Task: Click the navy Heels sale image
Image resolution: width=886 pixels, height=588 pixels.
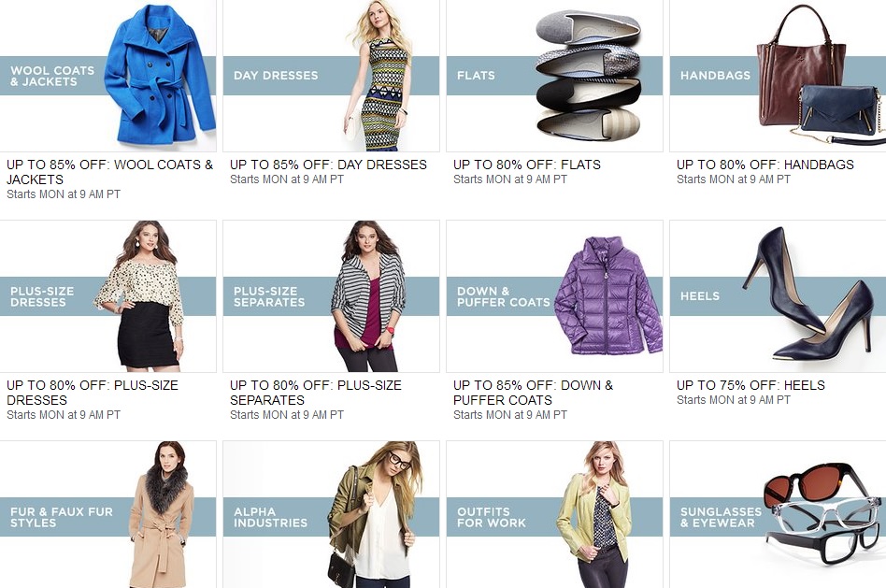Action: coord(778,295)
